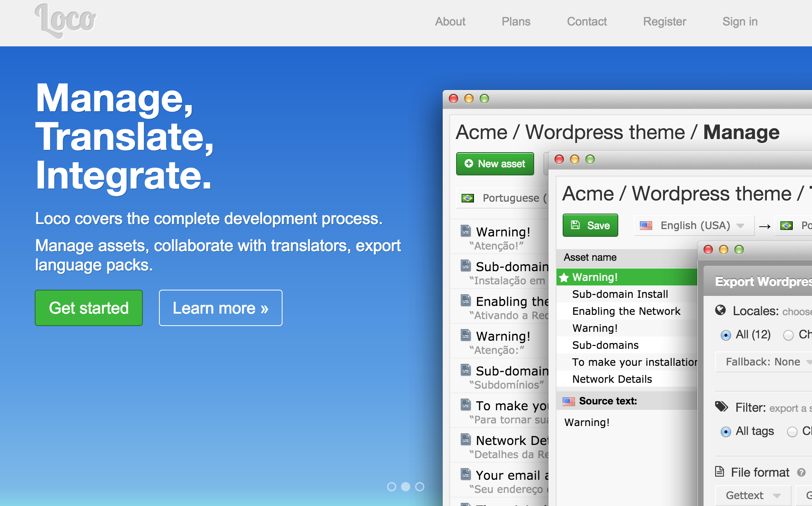
Task: Open the English (USA) language dropdown
Action: pyautogui.click(x=694, y=226)
